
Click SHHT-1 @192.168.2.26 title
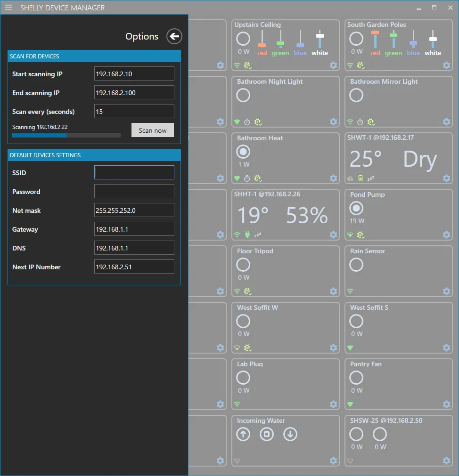[267, 194]
